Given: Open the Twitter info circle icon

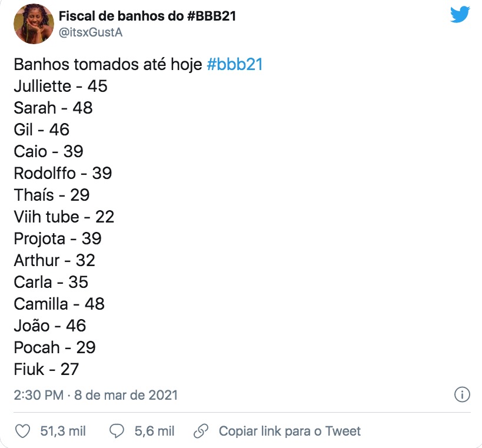Looking at the screenshot, I should tap(463, 394).
